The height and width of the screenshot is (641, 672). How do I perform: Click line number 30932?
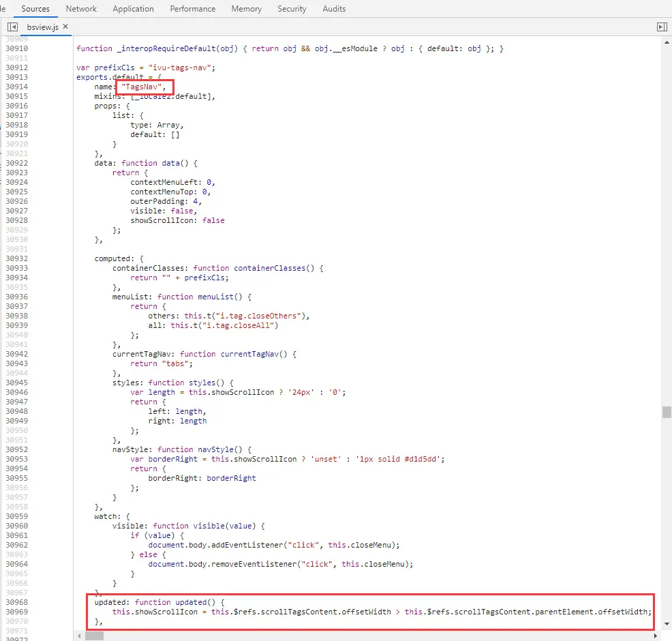coord(17,258)
